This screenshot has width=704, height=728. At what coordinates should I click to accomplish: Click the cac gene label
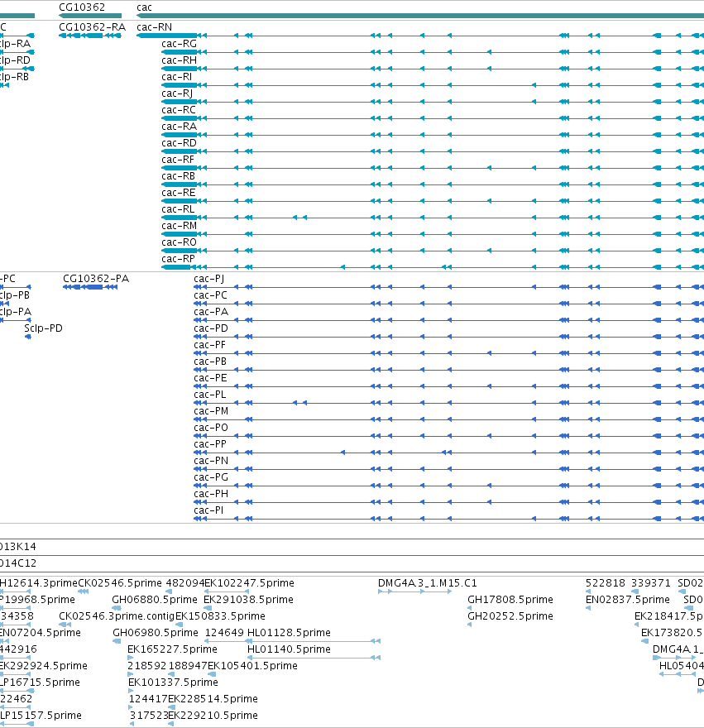point(144,7)
